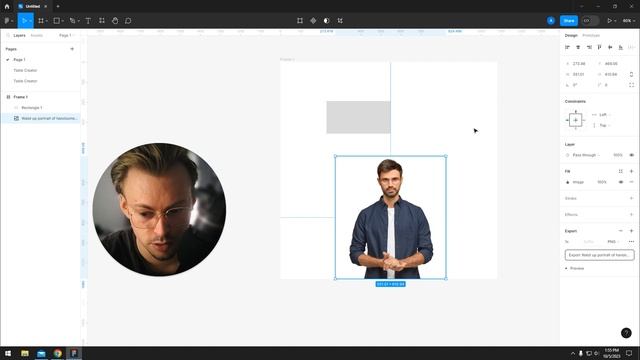This screenshot has height=360, width=640.
Task: Remove the Image fill with minus
Action: (631, 182)
